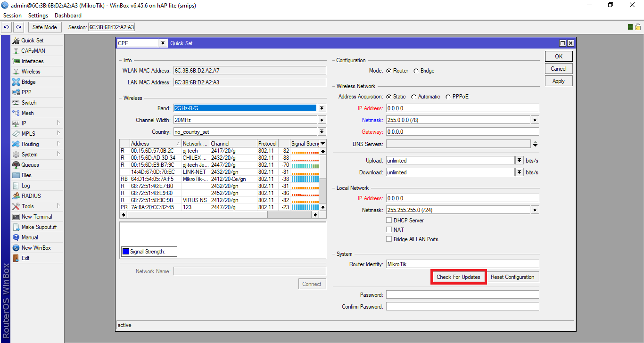
Task: Open the local Netmask 255.255.255.0 dropdown
Action: pos(535,210)
